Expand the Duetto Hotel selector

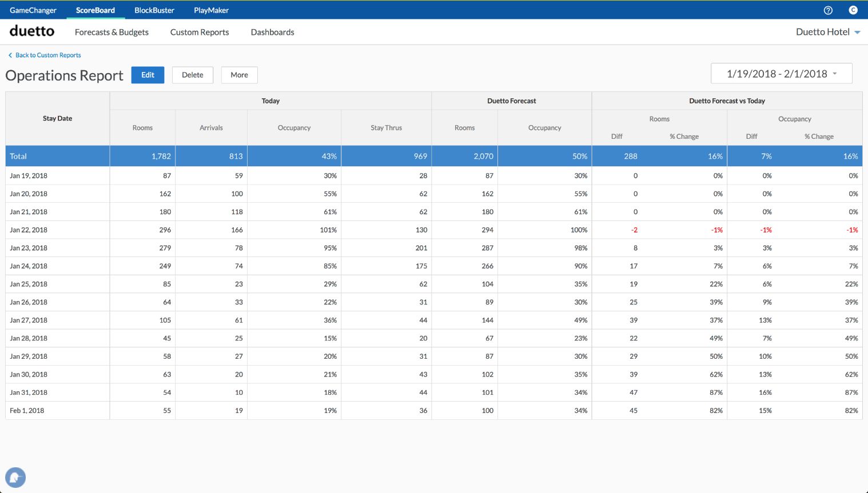(827, 32)
